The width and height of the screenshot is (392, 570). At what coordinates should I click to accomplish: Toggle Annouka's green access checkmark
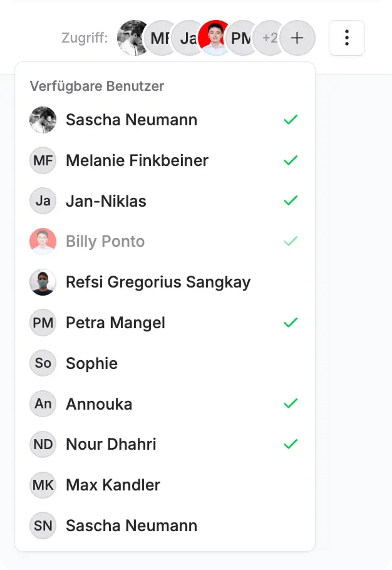(290, 403)
